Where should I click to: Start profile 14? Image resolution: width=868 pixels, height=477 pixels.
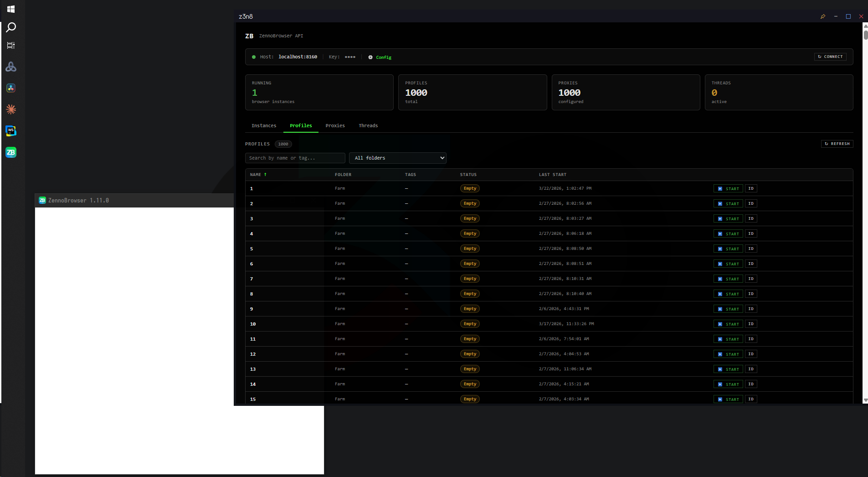point(728,384)
